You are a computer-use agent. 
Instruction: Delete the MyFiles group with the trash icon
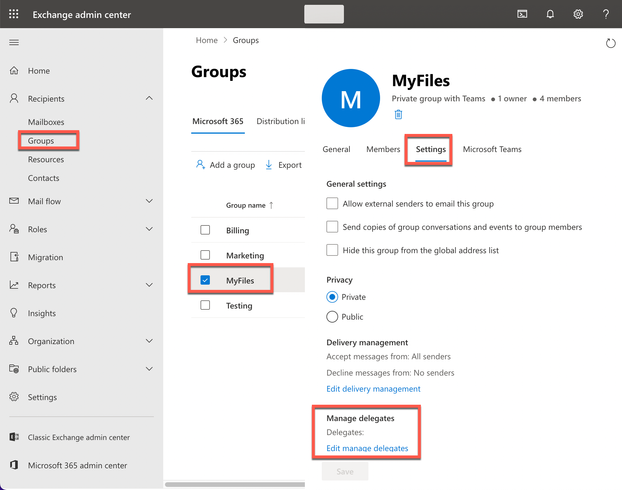tap(398, 115)
